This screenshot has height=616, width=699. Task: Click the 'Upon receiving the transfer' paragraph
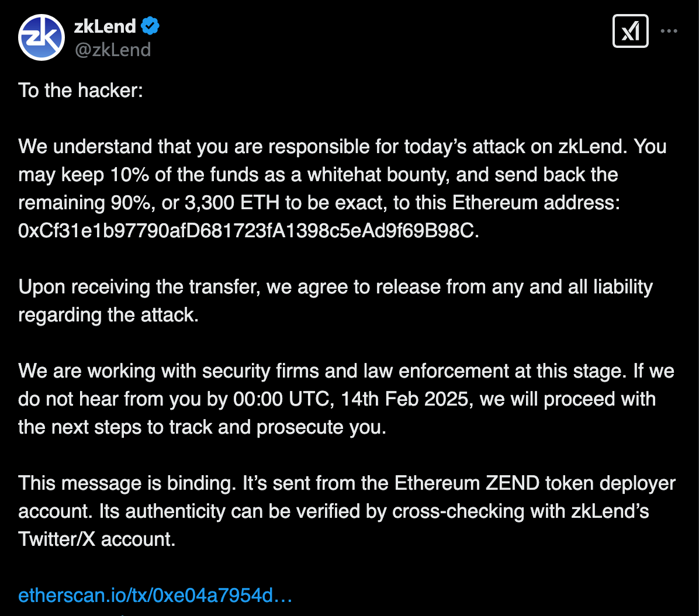(335, 301)
